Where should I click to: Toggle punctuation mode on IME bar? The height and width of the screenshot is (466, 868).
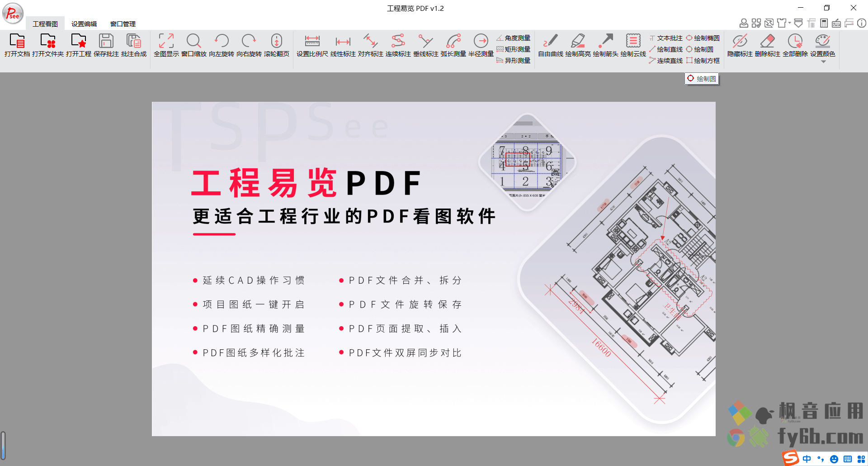pyautogui.click(x=821, y=459)
